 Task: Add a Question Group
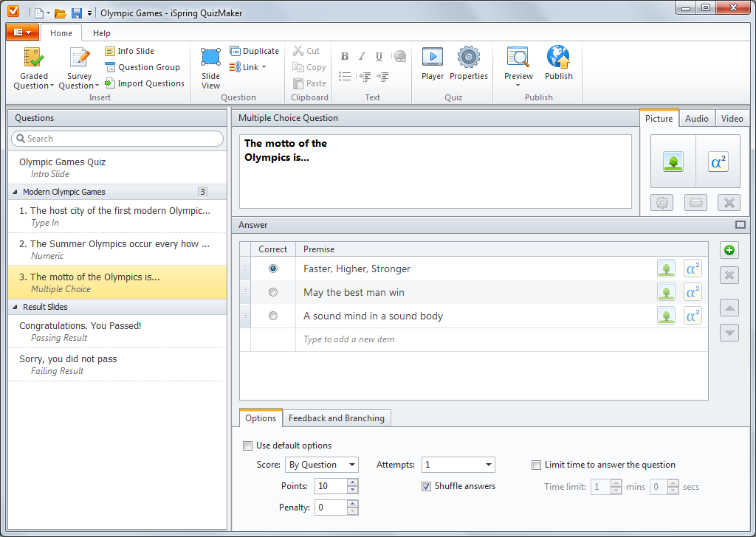[142, 67]
